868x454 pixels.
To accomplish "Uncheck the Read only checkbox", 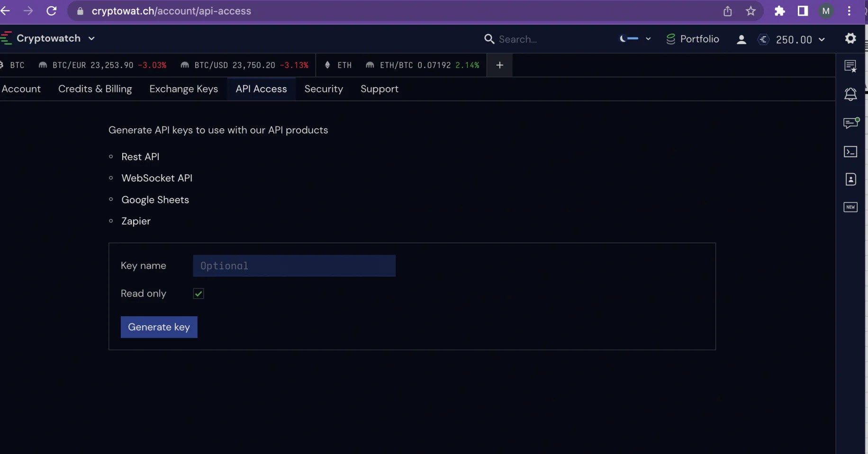I will point(198,294).
